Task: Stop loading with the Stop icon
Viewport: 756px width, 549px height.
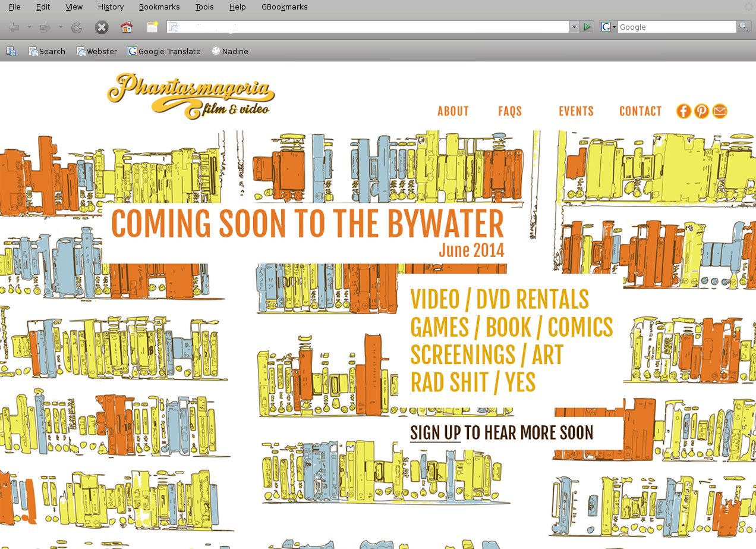Action: click(x=102, y=27)
